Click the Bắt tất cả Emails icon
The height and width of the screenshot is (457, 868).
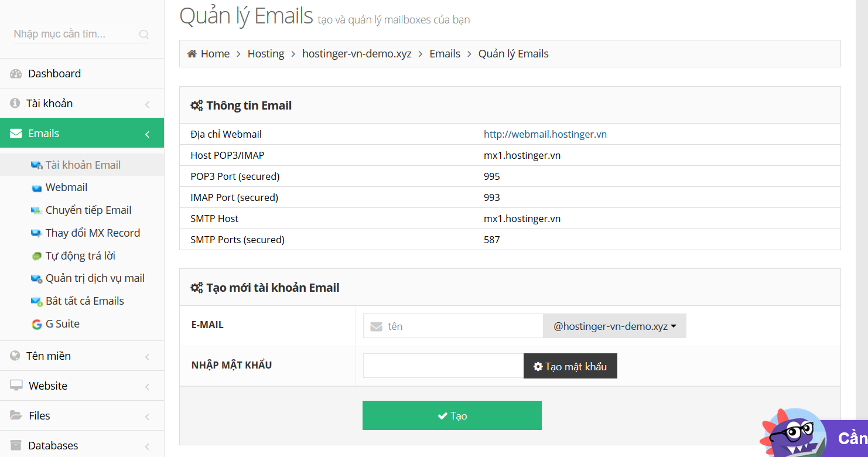pos(36,301)
